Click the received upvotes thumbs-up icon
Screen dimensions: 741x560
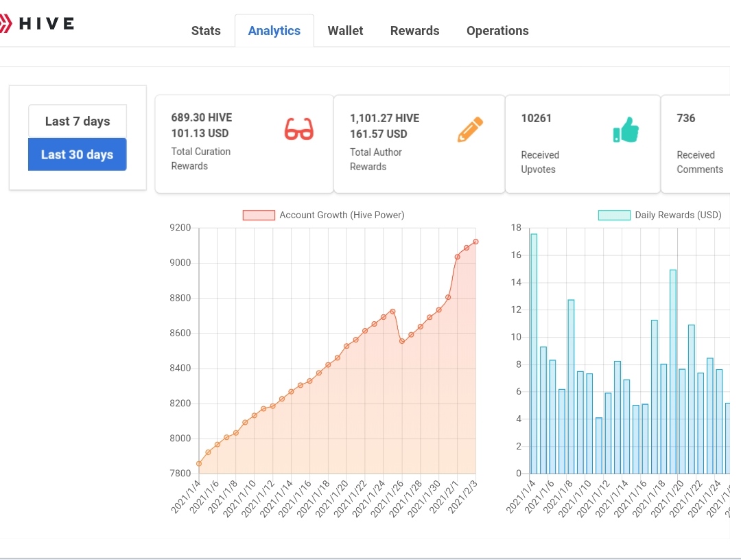626,130
